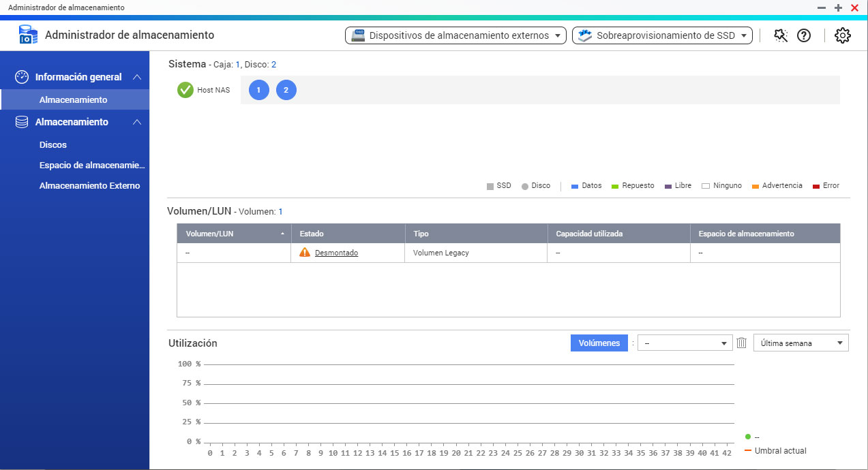Open the volume selection combo box
Screen dimensions: 868x470
(x=685, y=343)
